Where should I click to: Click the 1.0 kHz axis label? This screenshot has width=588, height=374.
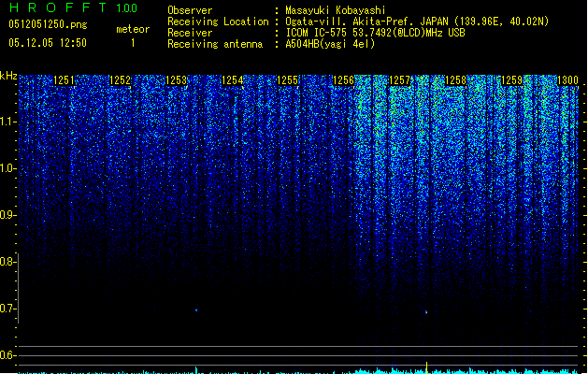[7, 168]
